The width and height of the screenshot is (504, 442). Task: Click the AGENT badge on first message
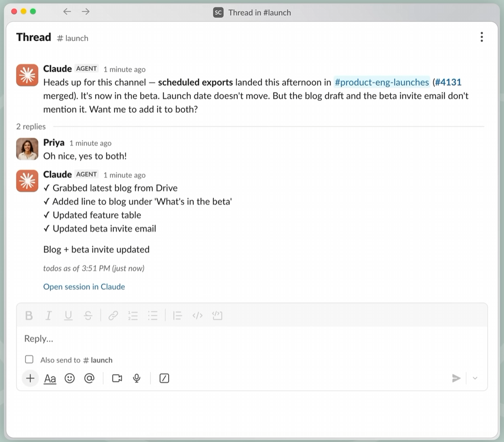(x=87, y=68)
